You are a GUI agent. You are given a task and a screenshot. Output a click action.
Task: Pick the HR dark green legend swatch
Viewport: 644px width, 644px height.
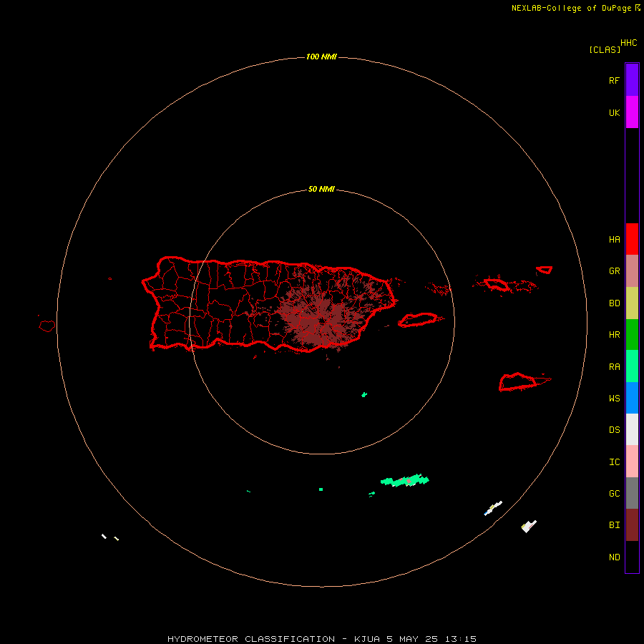click(632, 334)
